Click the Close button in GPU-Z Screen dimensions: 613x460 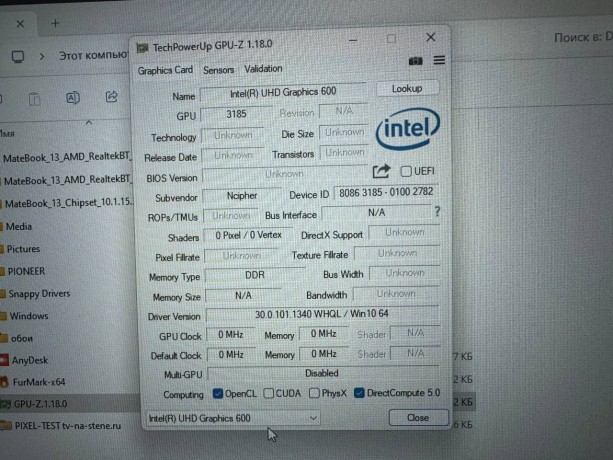click(x=418, y=418)
